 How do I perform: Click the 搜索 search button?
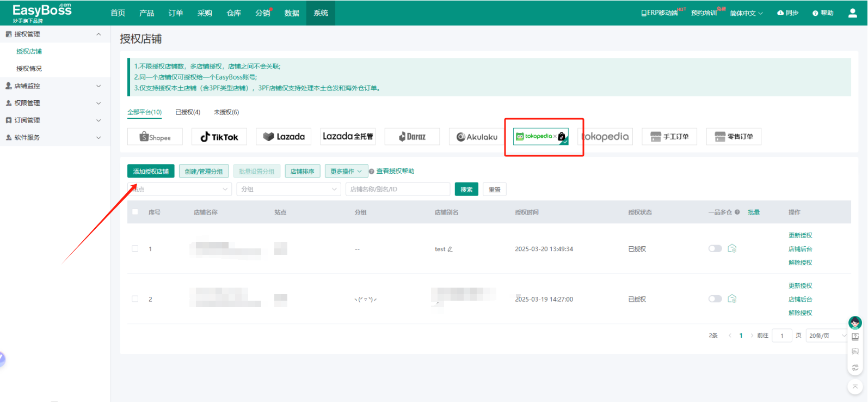click(x=466, y=189)
